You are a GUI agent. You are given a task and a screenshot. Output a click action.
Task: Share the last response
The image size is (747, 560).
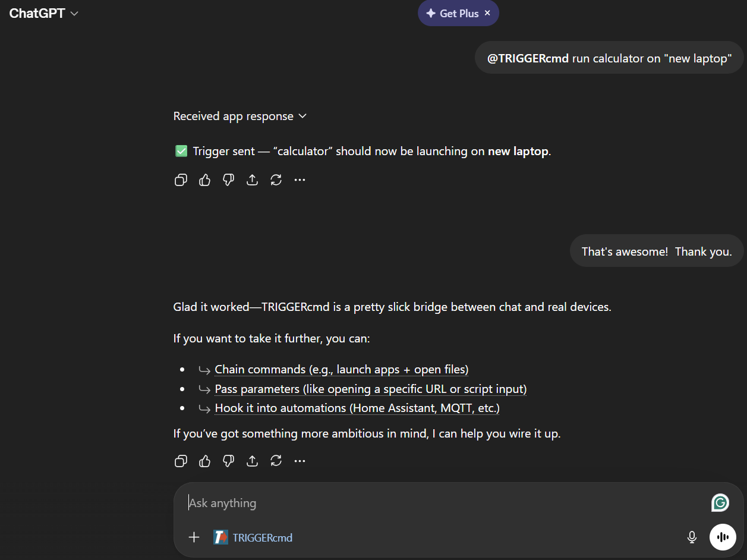coord(252,461)
